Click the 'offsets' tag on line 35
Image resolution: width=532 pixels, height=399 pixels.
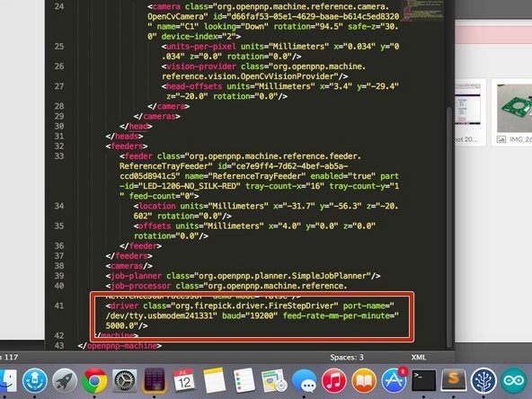point(155,226)
